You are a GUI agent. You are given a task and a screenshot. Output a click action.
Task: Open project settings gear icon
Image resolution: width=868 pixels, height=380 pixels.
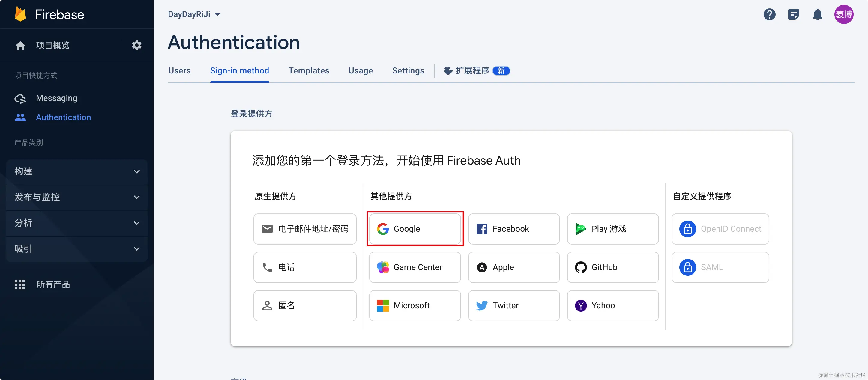[136, 45]
